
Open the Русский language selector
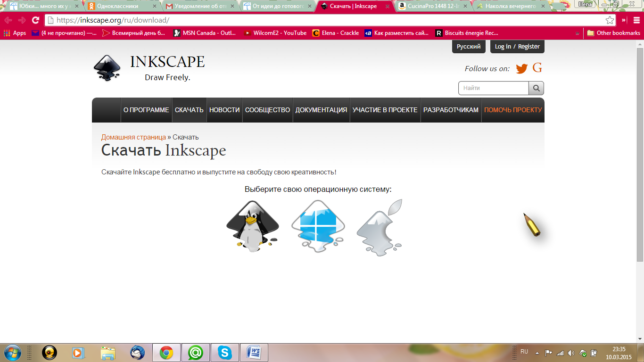tap(469, 47)
